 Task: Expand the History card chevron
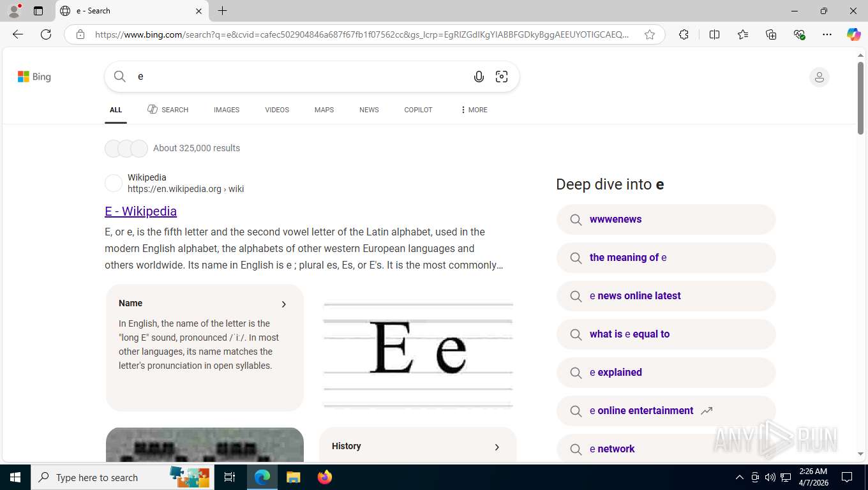click(x=497, y=447)
